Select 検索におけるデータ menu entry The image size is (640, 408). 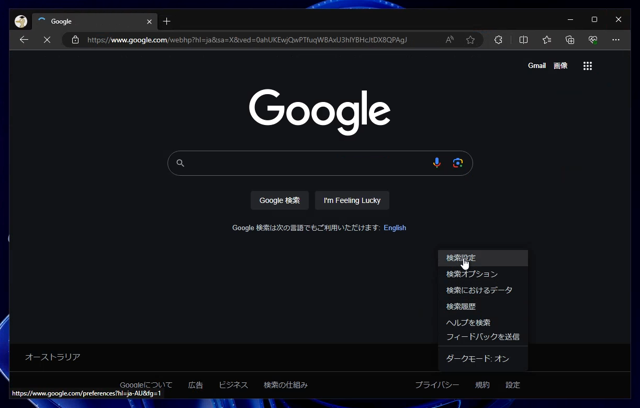pos(483,290)
